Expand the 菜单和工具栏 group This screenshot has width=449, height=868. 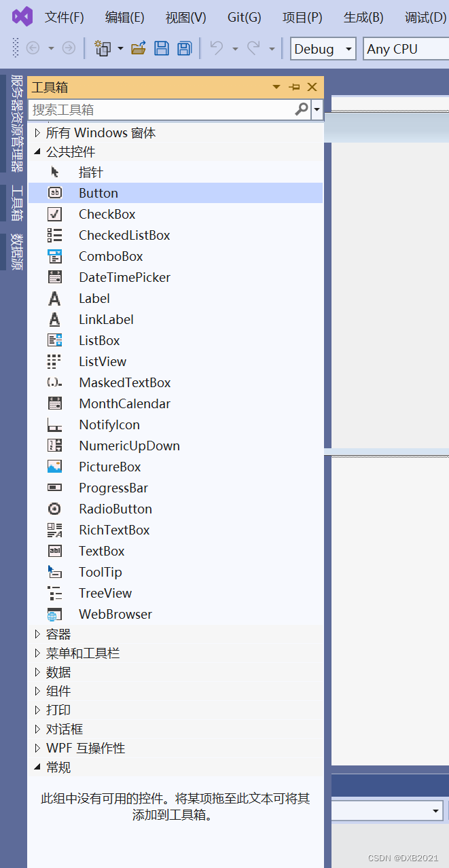pyautogui.click(x=37, y=653)
